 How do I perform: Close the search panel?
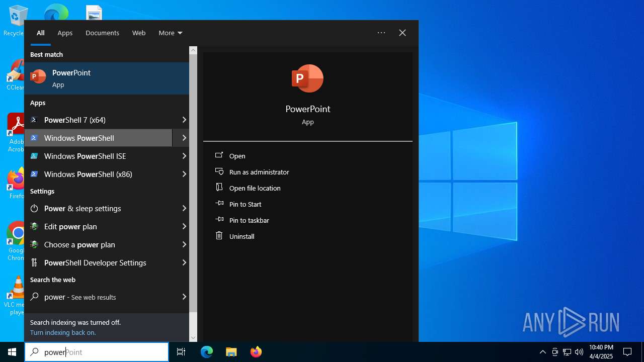(x=403, y=33)
